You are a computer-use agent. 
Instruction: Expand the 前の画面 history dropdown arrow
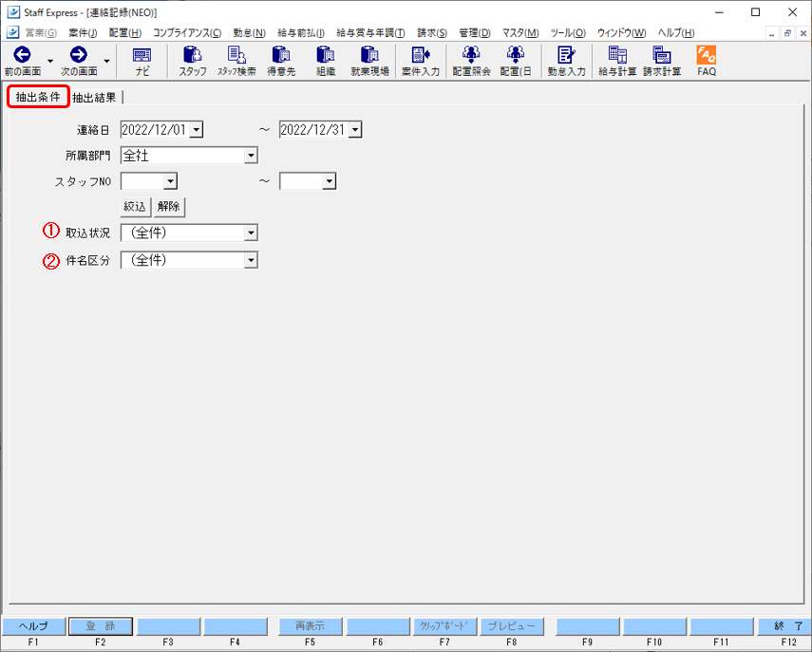pyautogui.click(x=50, y=61)
